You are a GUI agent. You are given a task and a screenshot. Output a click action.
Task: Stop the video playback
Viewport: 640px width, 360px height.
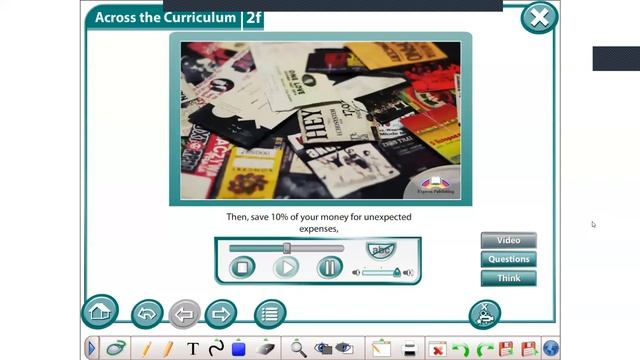(242, 268)
